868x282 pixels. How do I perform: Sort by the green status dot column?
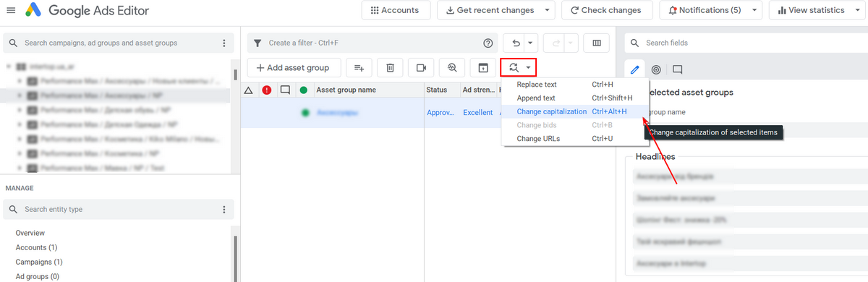[x=304, y=90]
